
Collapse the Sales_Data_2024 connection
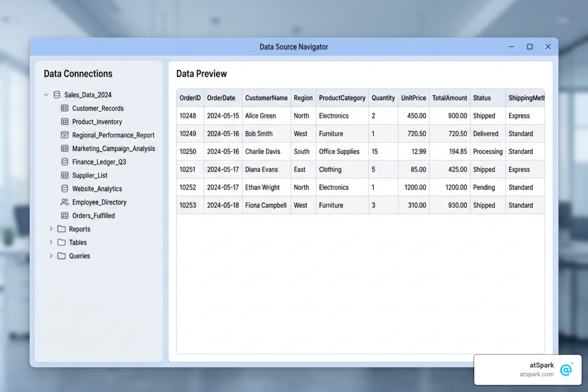[46, 95]
